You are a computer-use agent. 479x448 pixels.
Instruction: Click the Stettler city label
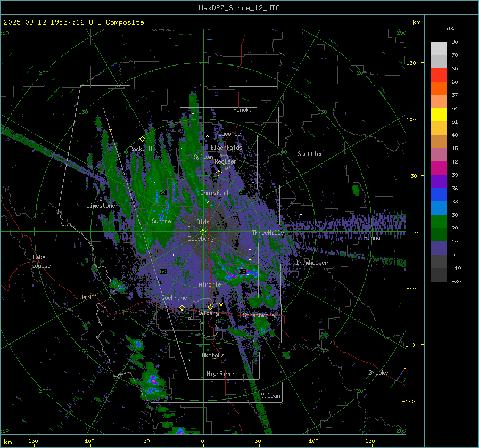coord(310,154)
